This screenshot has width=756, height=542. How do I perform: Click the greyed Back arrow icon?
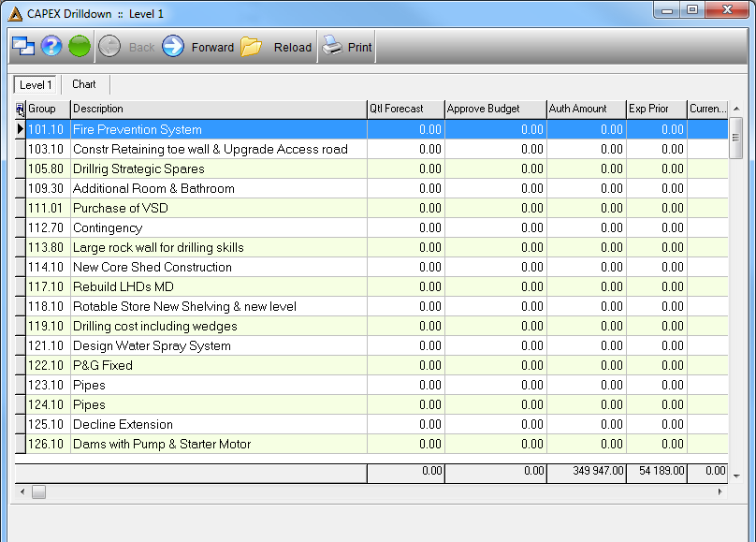pos(109,47)
